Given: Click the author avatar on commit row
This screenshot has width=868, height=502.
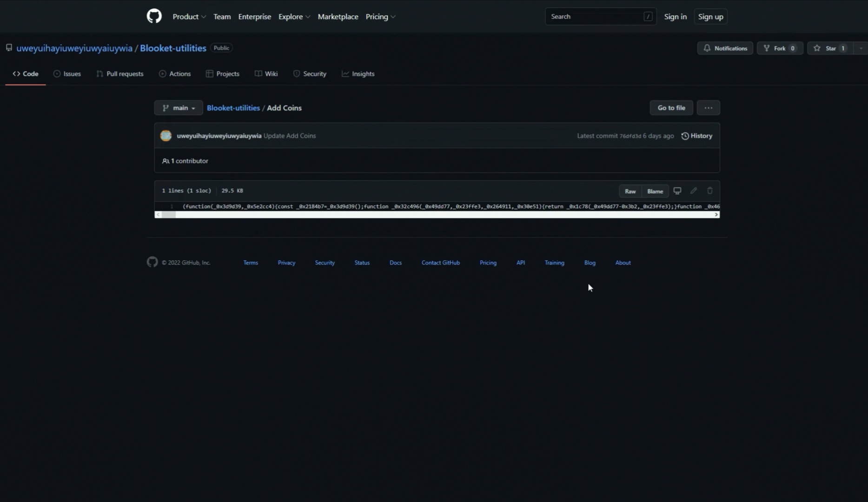Looking at the screenshot, I should [x=166, y=136].
